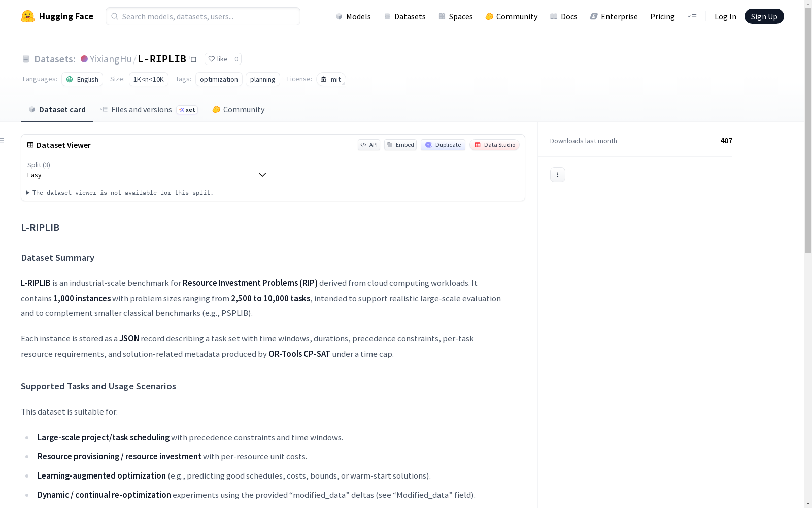Copy dataset name with copy icon
Image resolution: width=812 pixels, height=508 pixels.
click(193, 59)
